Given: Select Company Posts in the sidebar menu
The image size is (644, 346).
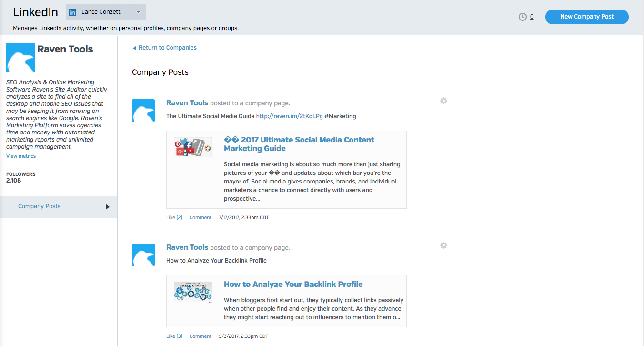Looking at the screenshot, I should pyautogui.click(x=39, y=206).
